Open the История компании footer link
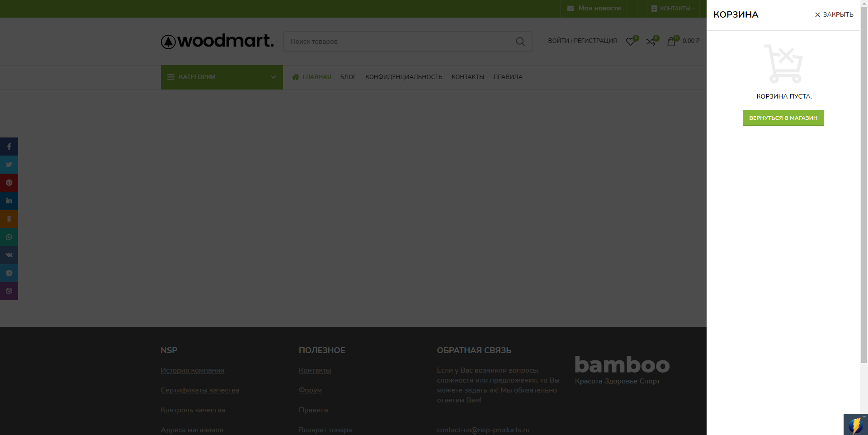This screenshot has height=435, width=868. [x=193, y=370]
